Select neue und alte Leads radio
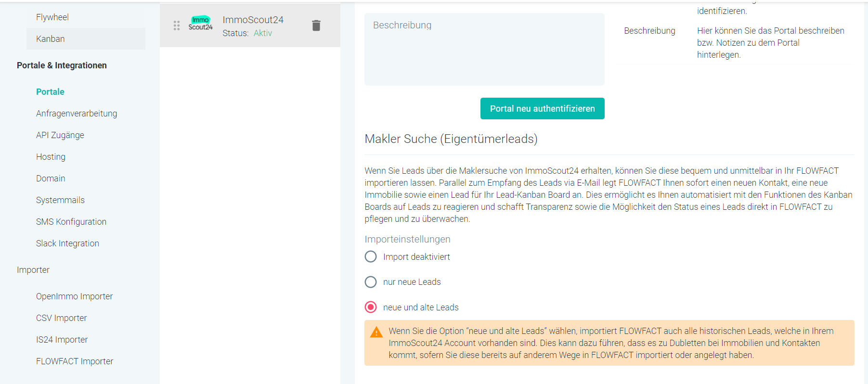Viewport: 868px width, 384px height. point(371,307)
